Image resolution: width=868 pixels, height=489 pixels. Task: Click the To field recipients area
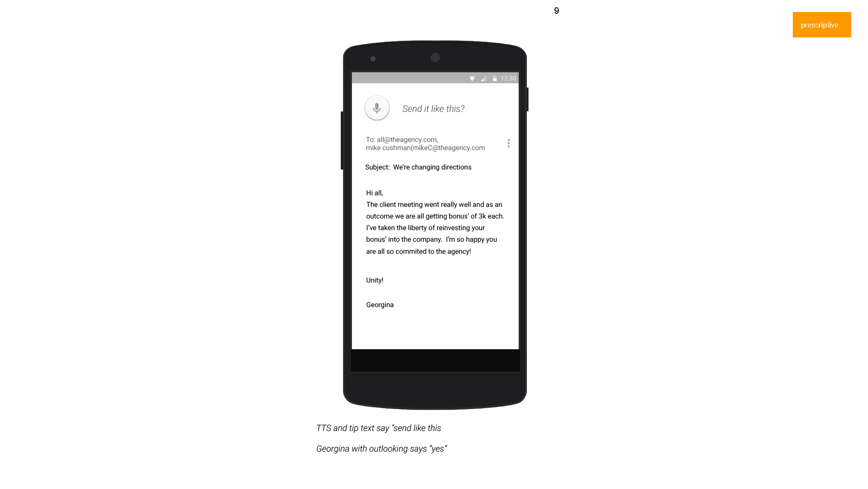pos(425,143)
